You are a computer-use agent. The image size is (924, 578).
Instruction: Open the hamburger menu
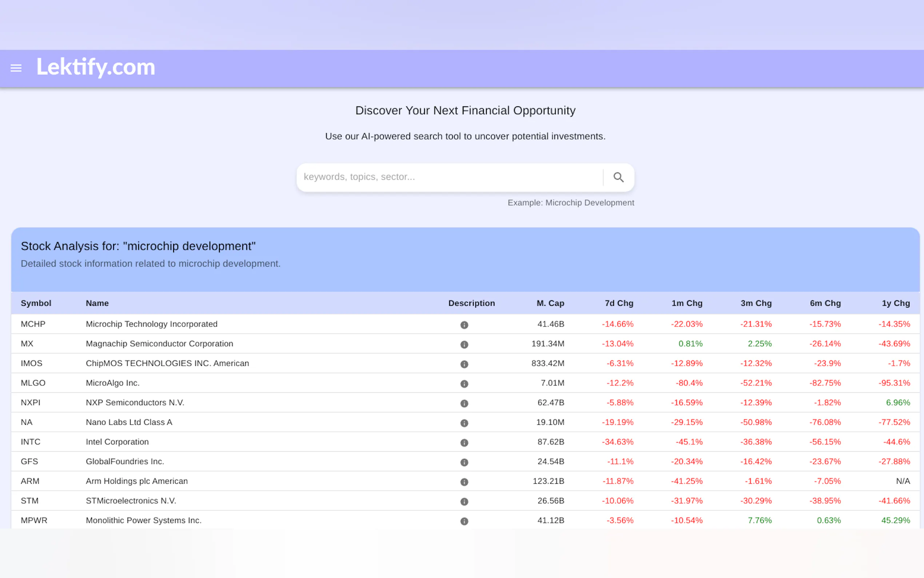[x=16, y=68]
